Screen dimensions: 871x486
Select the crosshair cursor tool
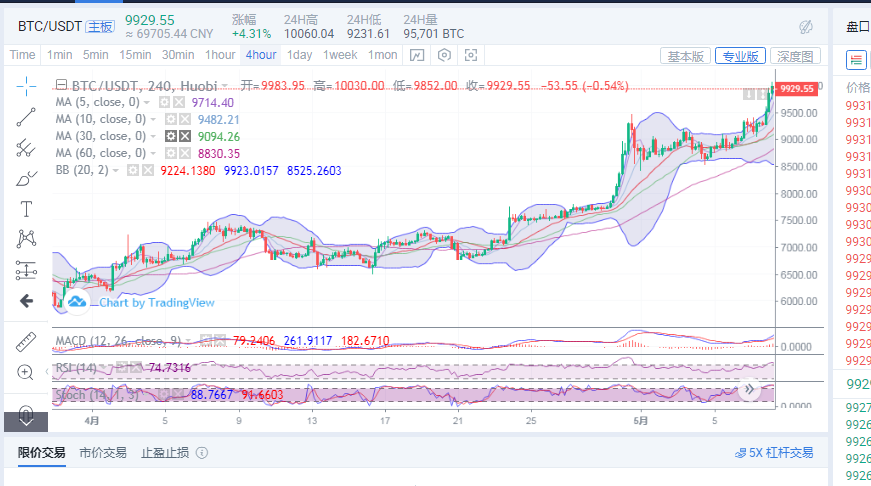pyautogui.click(x=26, y=86)
